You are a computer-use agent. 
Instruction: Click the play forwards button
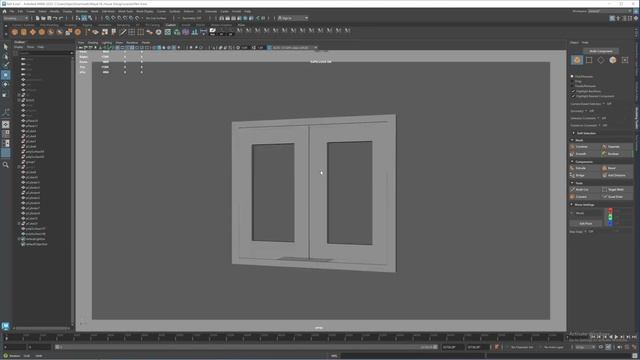click(x=616, y=337)
